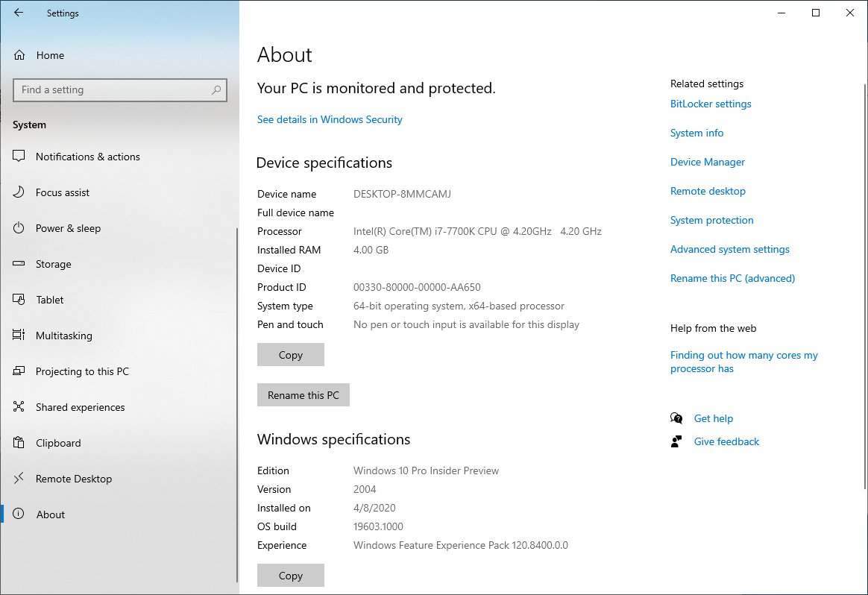Copy the Windows specifications
The width and height of the screenshot is (868, 595).
click(291, 575)
